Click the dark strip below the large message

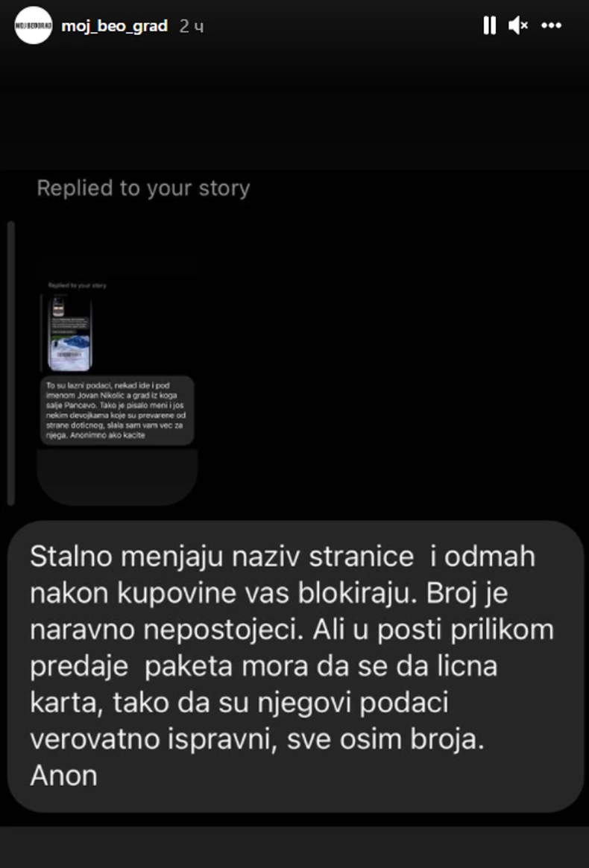coord(294,847)
